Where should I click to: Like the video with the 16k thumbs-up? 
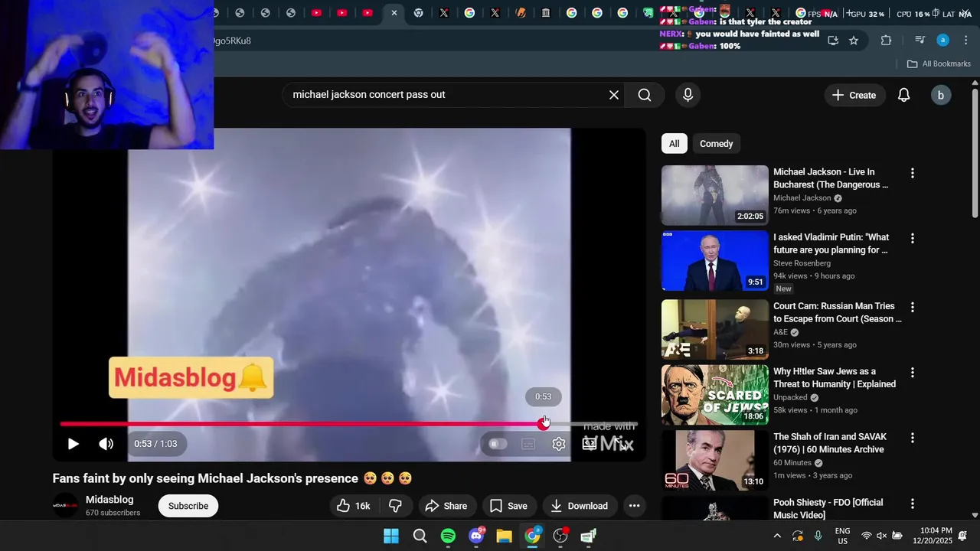pyautogui.click(x=353, y=506)
